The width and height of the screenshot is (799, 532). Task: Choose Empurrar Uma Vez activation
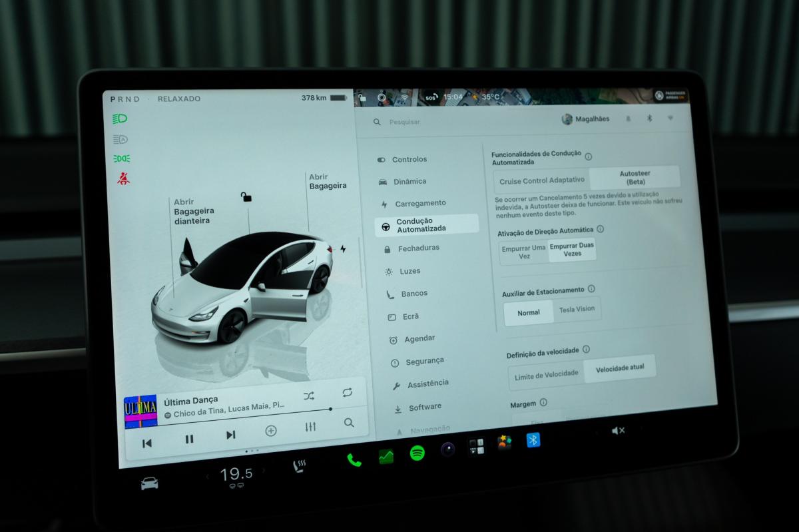tap(524, 252)
